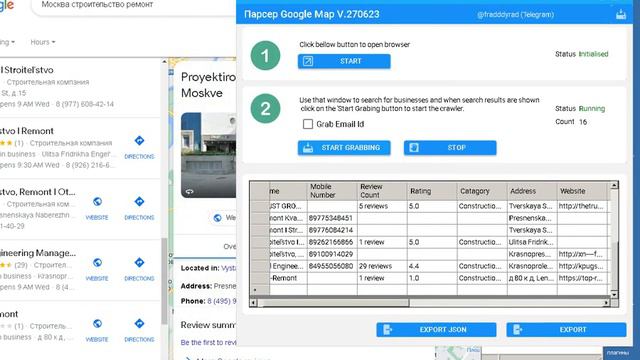Click table vertical scrollbar up arrow
Image resolution: width=640 pixels, height=360 pixels.
pos(614,185)
